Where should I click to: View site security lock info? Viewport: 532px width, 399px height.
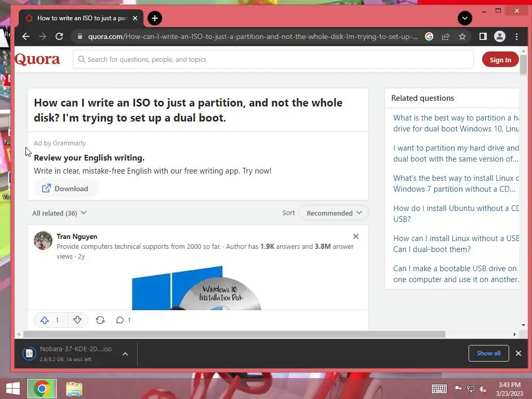coord(80,37)
